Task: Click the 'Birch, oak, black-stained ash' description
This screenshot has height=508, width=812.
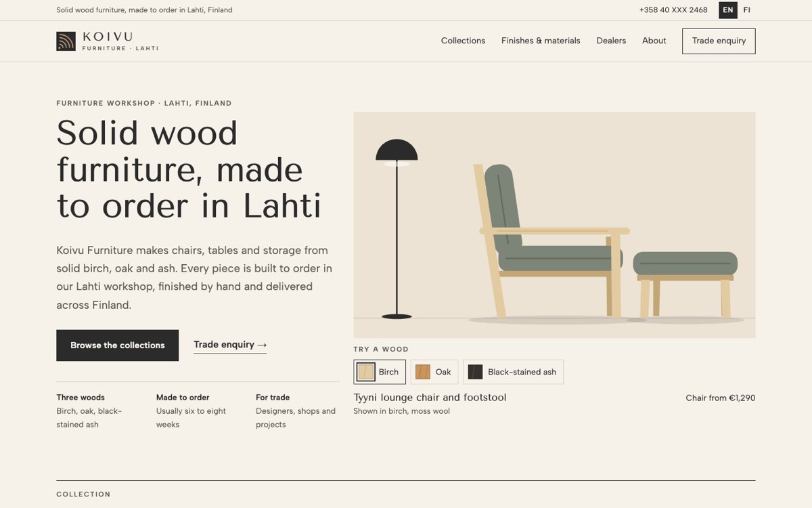Action: [x=89, y=418]
